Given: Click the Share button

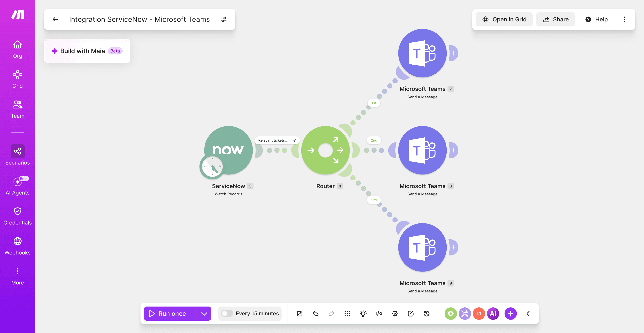Looking at the screenshot, I should [555, 19].
